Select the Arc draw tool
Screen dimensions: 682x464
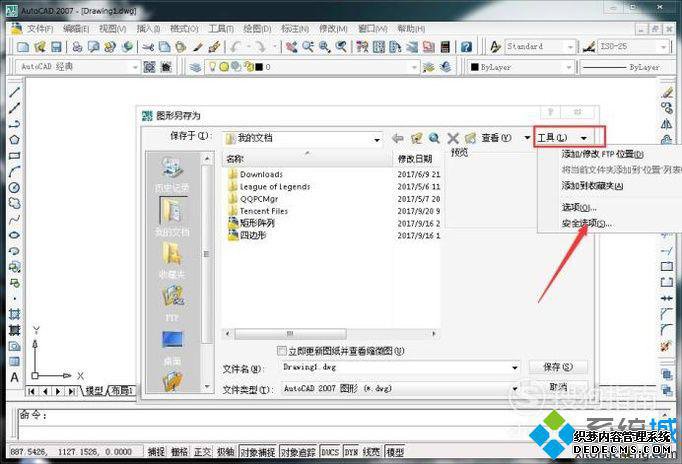14,172
